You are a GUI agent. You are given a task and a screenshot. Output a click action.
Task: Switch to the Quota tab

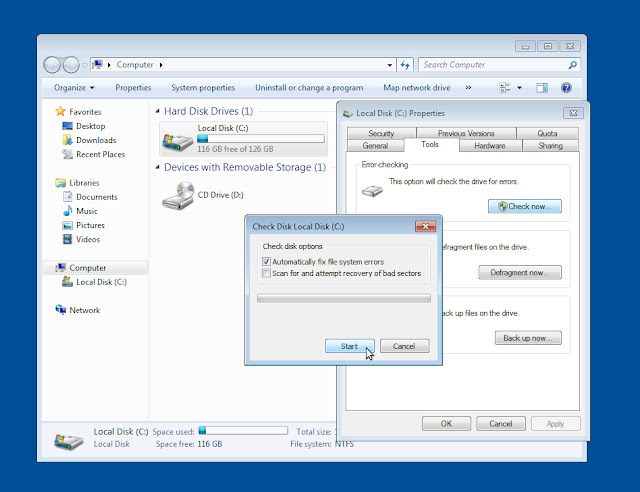(547, 134)
